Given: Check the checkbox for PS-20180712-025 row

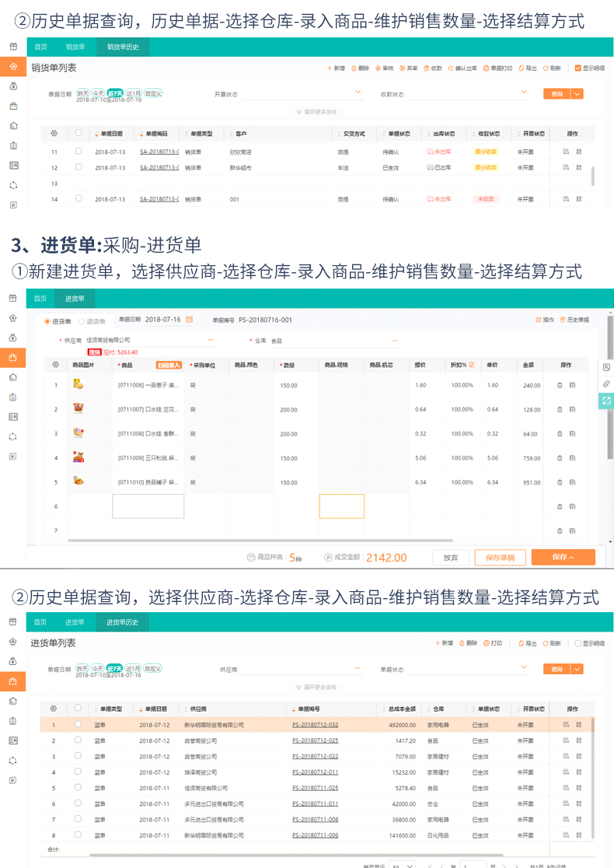Looking at the screenshot, I should pos(78,740).
